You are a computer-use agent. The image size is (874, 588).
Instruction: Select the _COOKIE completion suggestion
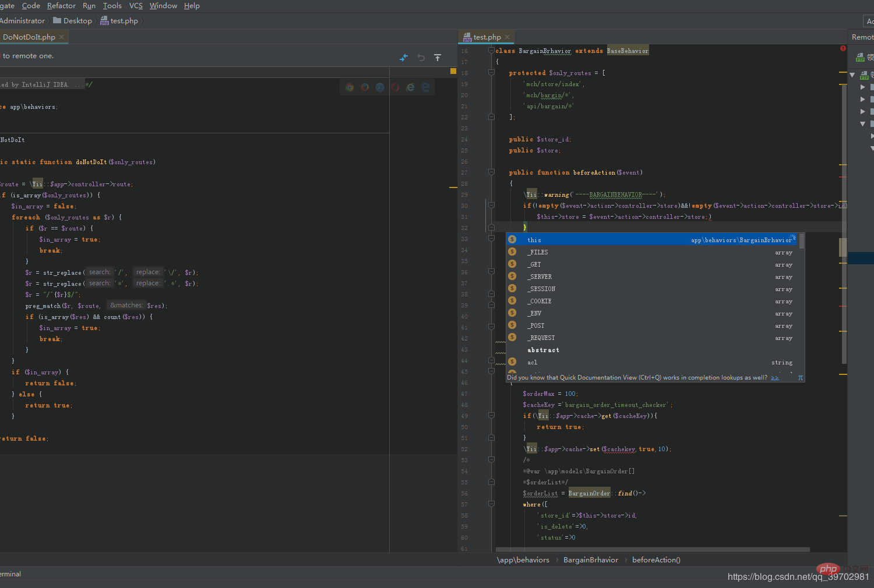click(x=652, y=301)
